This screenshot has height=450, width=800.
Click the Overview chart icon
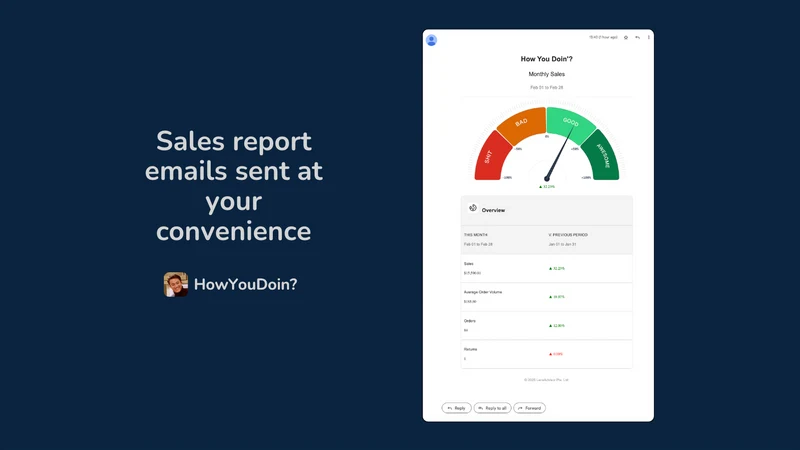pyautogui.click(x=472, y=208)
